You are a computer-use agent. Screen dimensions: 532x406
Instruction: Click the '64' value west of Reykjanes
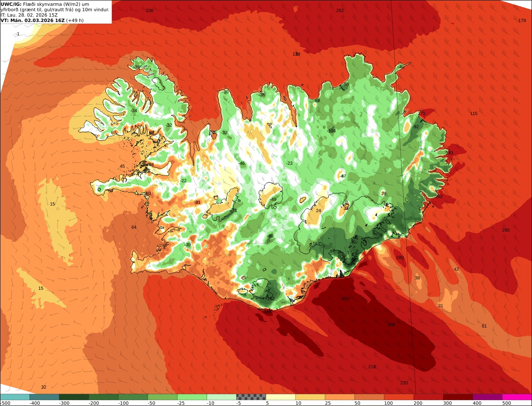[x=134, y=227]
